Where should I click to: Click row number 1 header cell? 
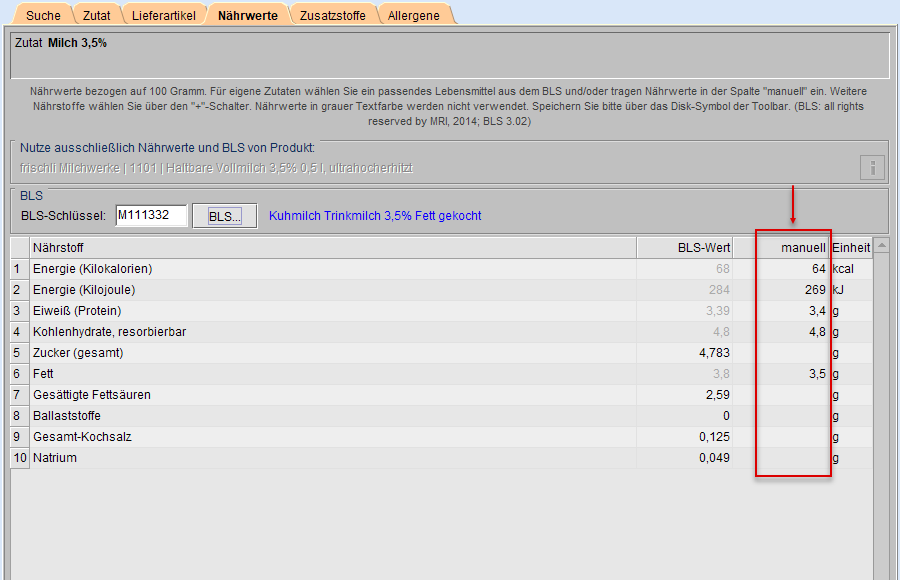[20, 269]
